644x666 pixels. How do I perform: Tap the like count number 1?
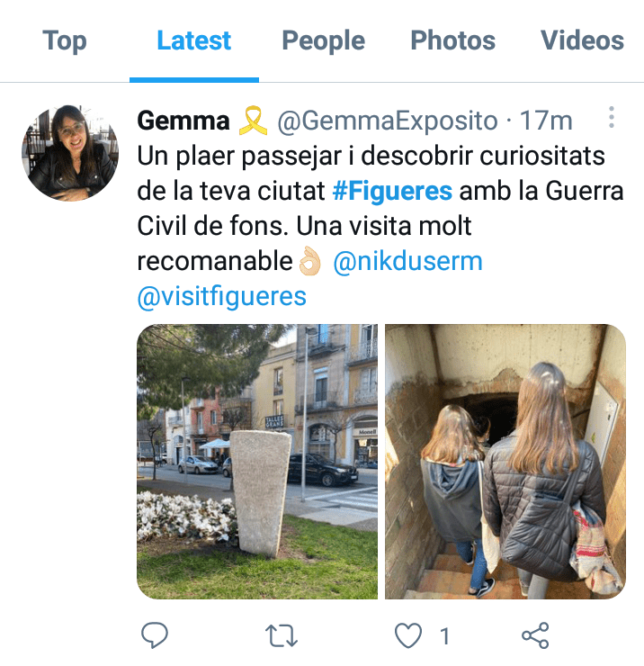point(444,635)
